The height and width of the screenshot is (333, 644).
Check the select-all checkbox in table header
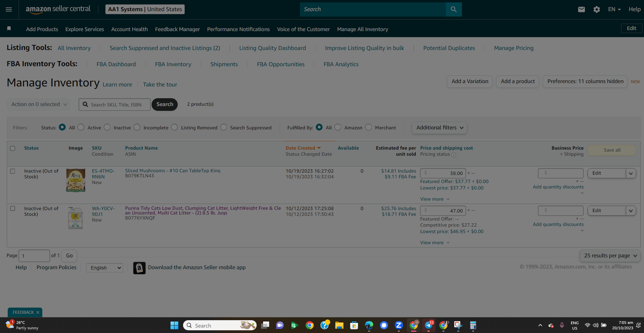point(12,148)
